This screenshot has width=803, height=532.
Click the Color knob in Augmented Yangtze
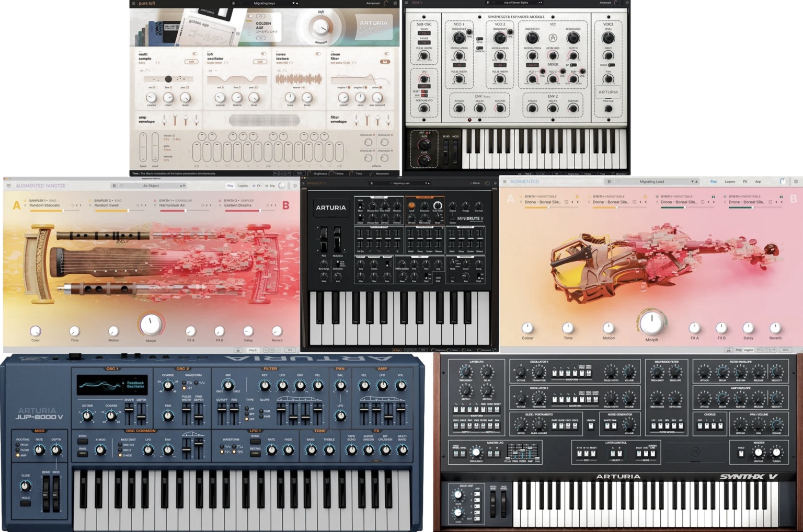point(35,331)
